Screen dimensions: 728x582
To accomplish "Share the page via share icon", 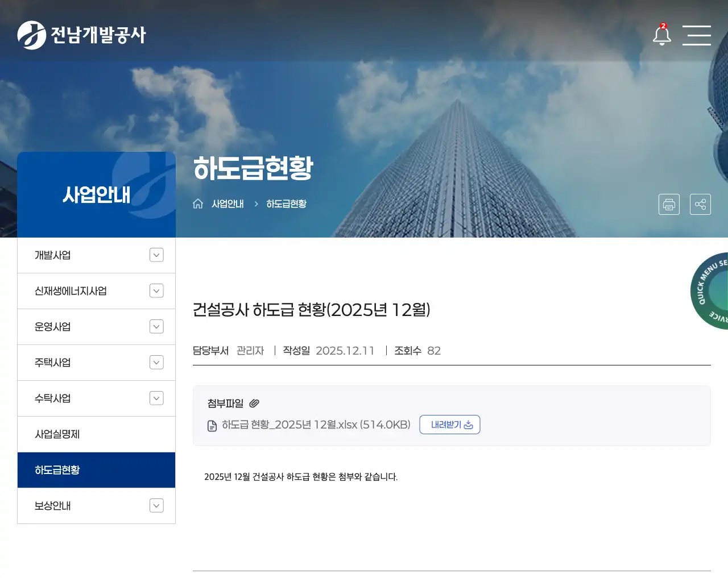I will [x=700, y=205].
